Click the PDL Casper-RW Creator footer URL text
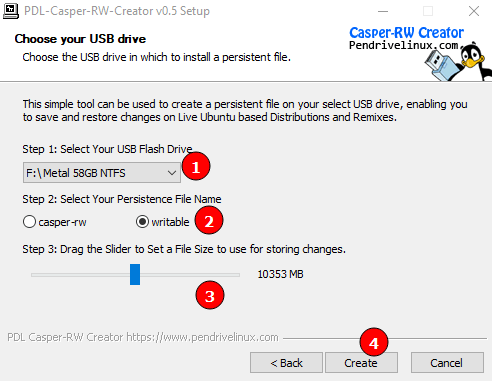 143,337
